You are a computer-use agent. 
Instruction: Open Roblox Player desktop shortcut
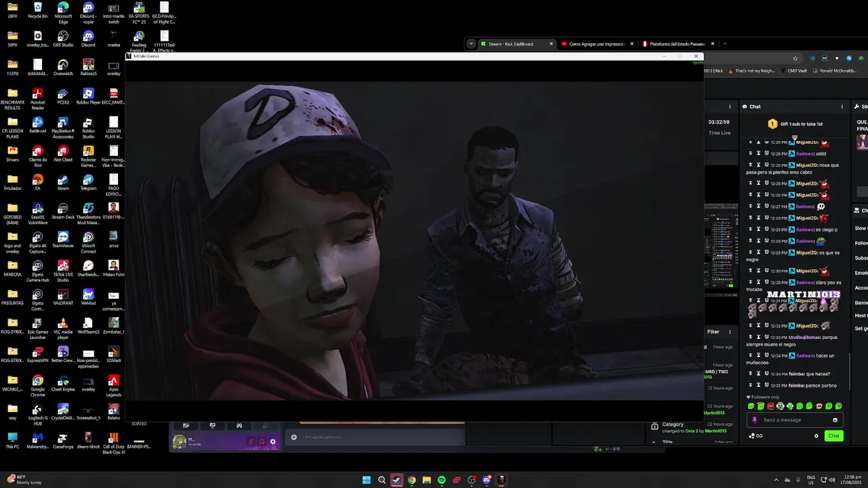point(88,96)
